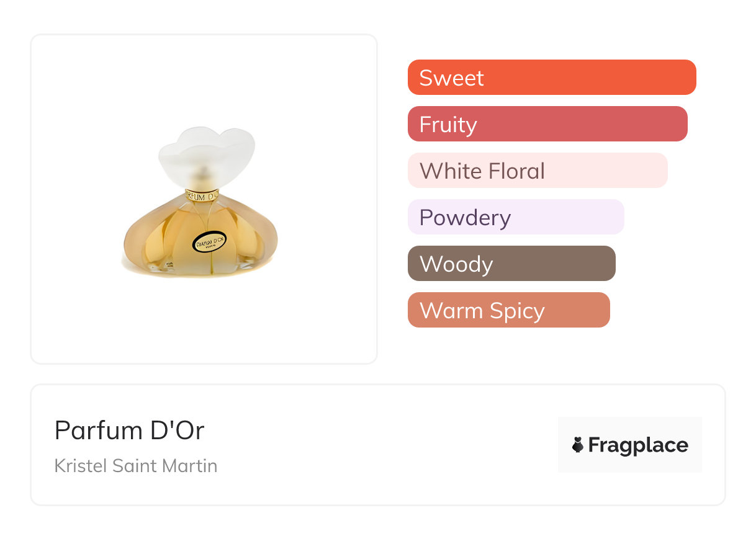Click empty space below the bottle in image card
Viewport: 756px width, 536px height.
click(204, 323)
